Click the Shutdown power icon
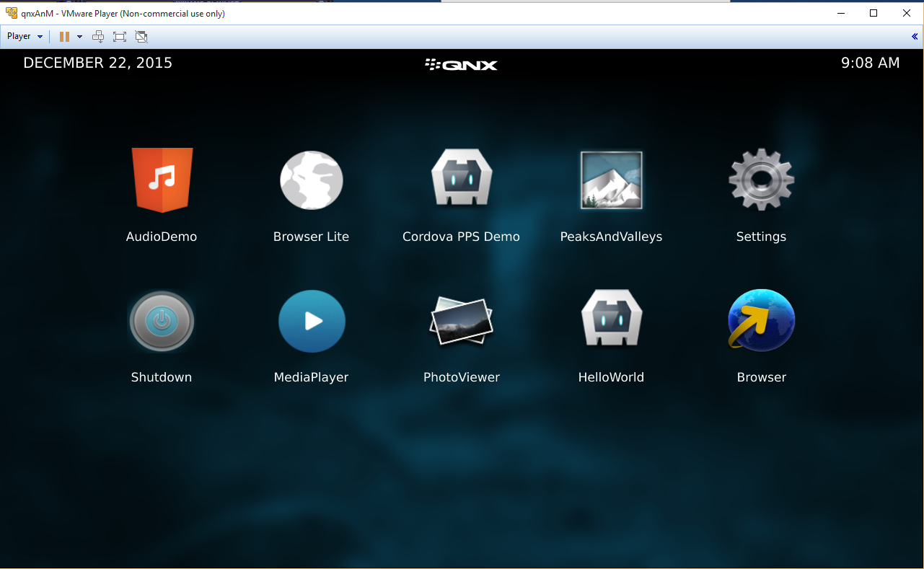Image resolution: width=924 pixels, height=569 pixels. [162, 322]
